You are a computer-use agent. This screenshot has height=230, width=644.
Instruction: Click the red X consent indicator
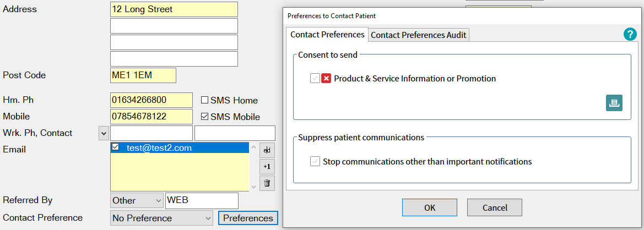tap(326, 78)
